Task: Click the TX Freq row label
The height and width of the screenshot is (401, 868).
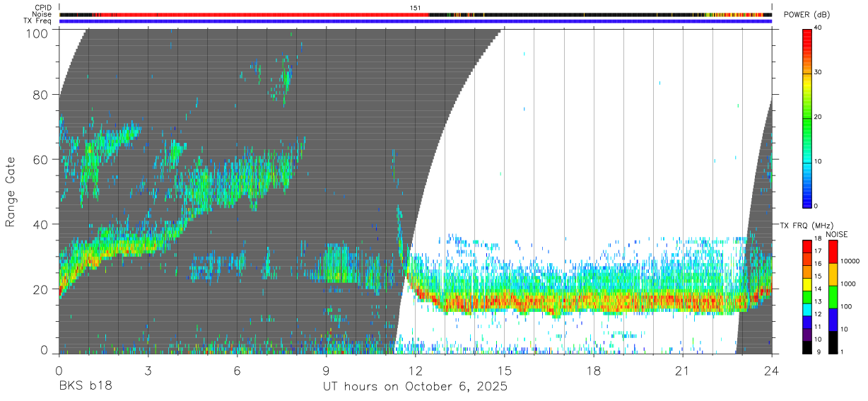Action: click(x=38, y=21)
